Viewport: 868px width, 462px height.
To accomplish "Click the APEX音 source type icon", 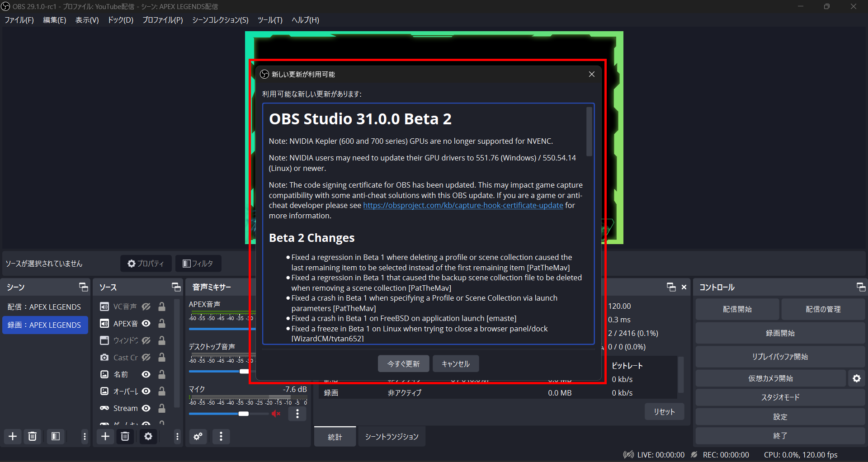I will tap(104, 323).
